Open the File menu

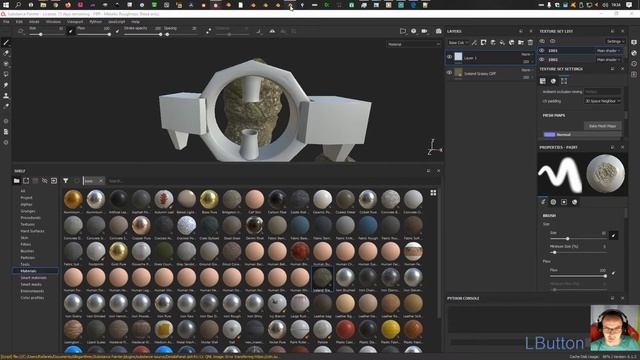click(6, 22)
